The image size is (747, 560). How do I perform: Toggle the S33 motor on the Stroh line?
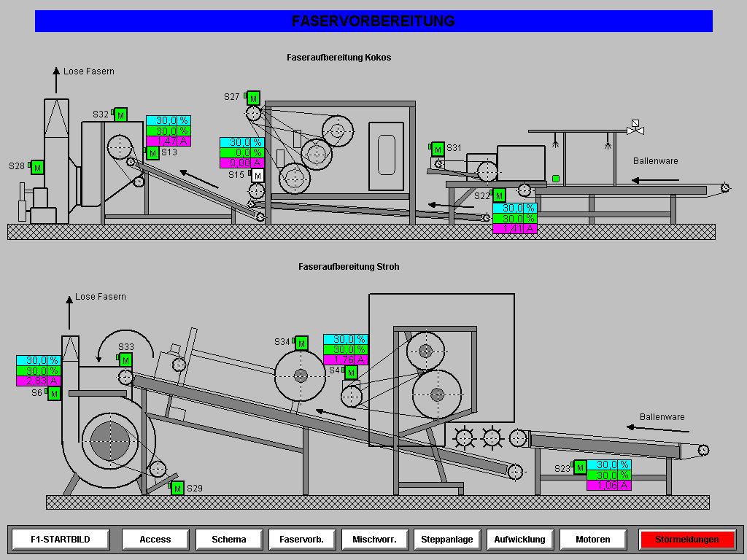point(125,360)
